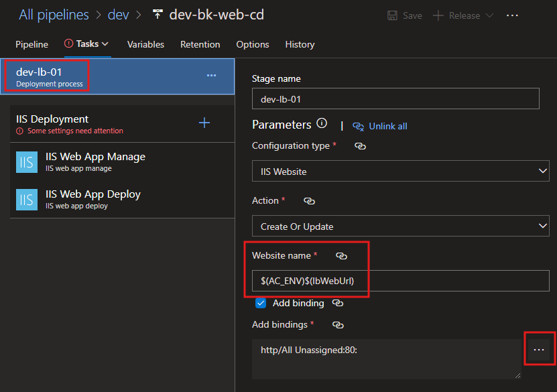Toggle the Add binding checkbox
This screenshot has height=392, width=557.
click(x=261, y=303)
